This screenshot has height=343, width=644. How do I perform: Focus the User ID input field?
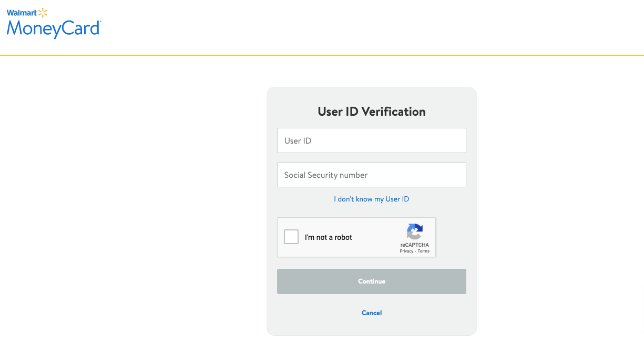pos(371,140)
